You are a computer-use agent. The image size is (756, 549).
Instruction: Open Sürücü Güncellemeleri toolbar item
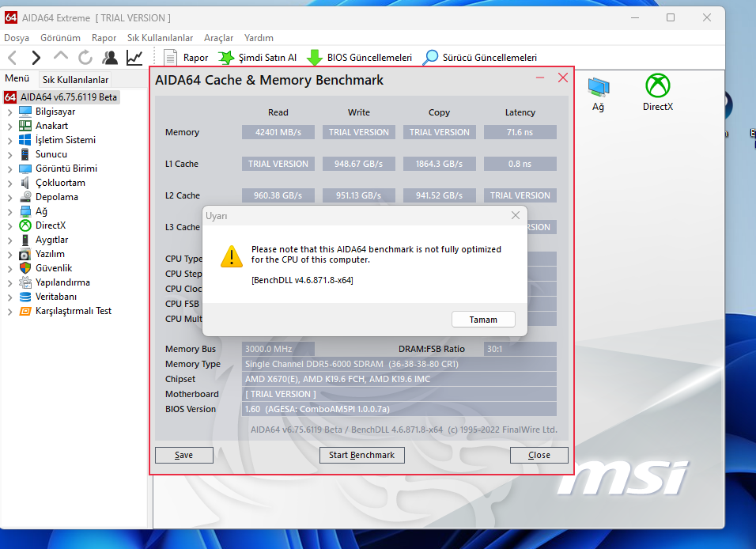click(480, 58)
